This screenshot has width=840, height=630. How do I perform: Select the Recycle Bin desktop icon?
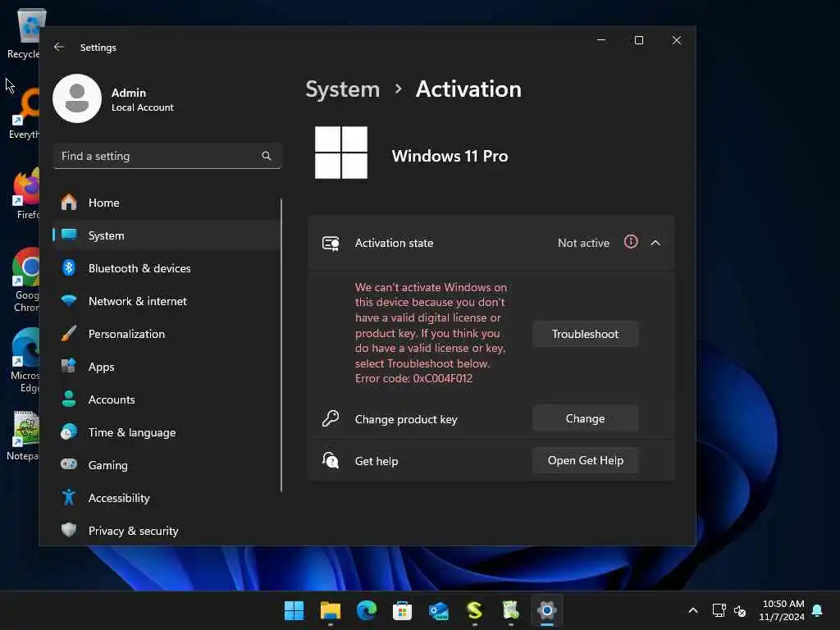tap(24, 33)
